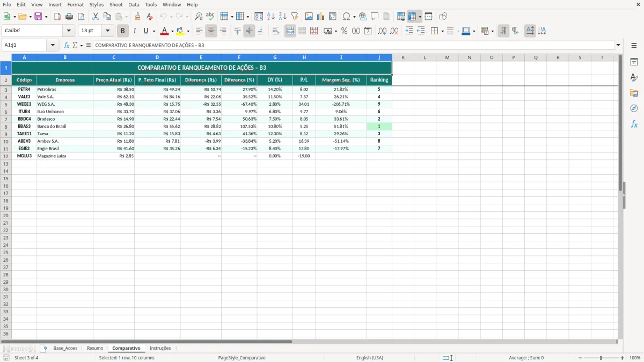Open the Format menu
644x362 pixels.
pos(75,4)
